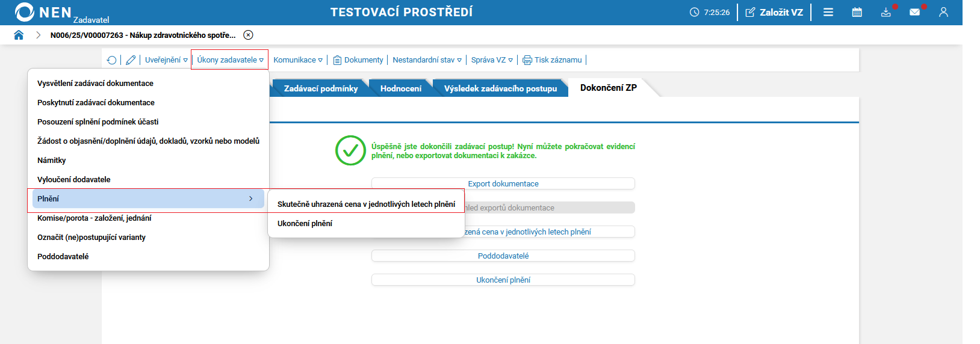The height and width of the screenshot is (344, 980).
Task: Click cena v jednotlivých letech plnění button
Action: coord(549,232)
